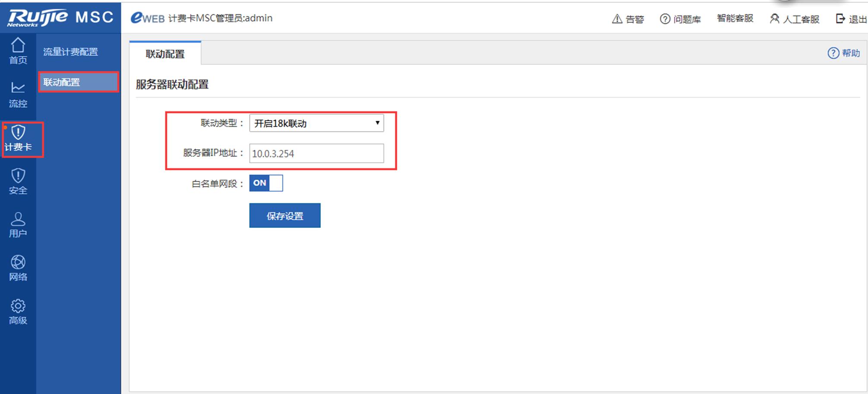Contact 人工客服 human support

coord(794,19)
